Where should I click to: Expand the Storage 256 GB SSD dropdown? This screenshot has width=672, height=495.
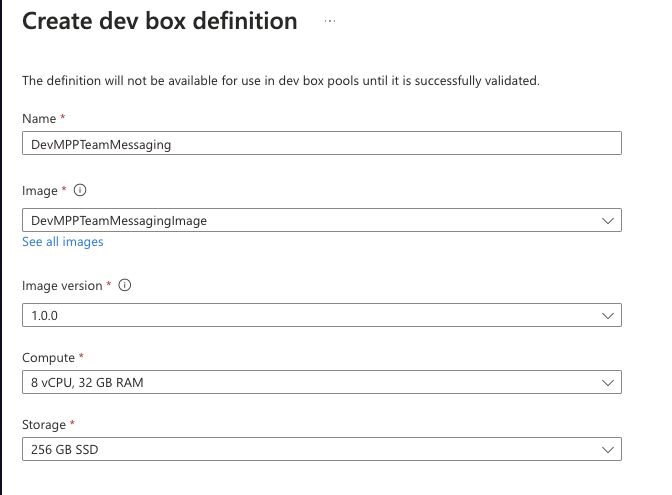tap(322, 449)
